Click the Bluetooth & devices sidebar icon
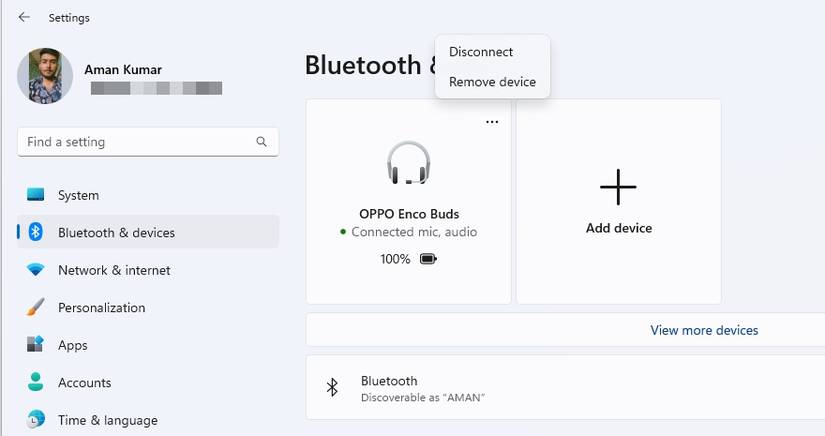 point(36,233)
